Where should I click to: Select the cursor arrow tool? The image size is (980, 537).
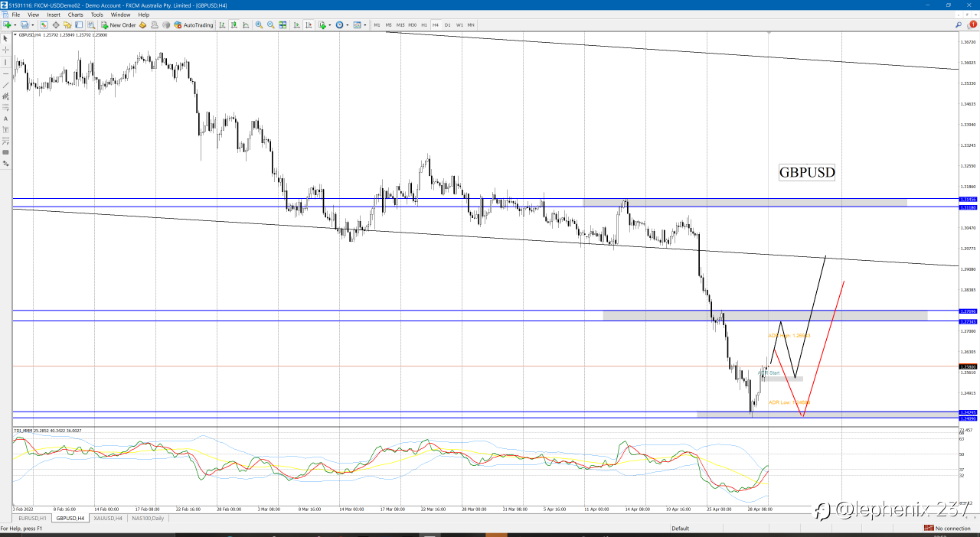pyautogui.click(x=6, y=38)
